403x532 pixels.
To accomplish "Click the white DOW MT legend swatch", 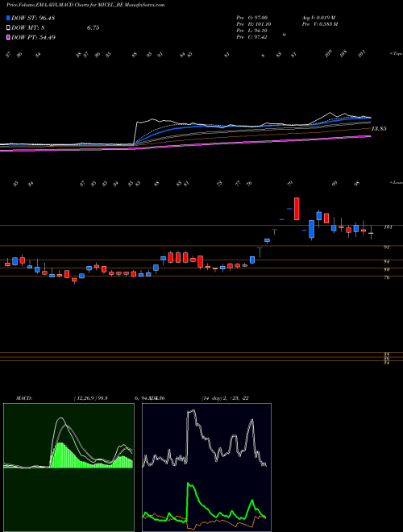I will [9, 27].
